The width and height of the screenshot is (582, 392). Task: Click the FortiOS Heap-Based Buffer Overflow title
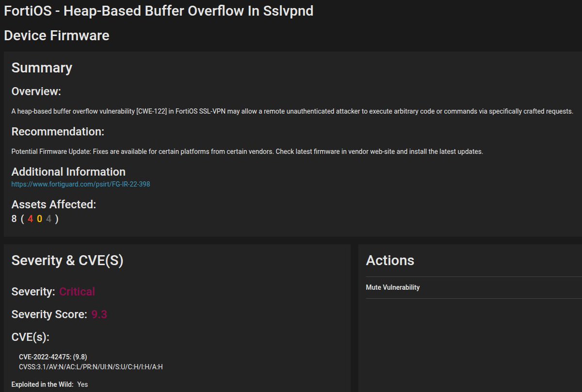(x=159, y=11)
